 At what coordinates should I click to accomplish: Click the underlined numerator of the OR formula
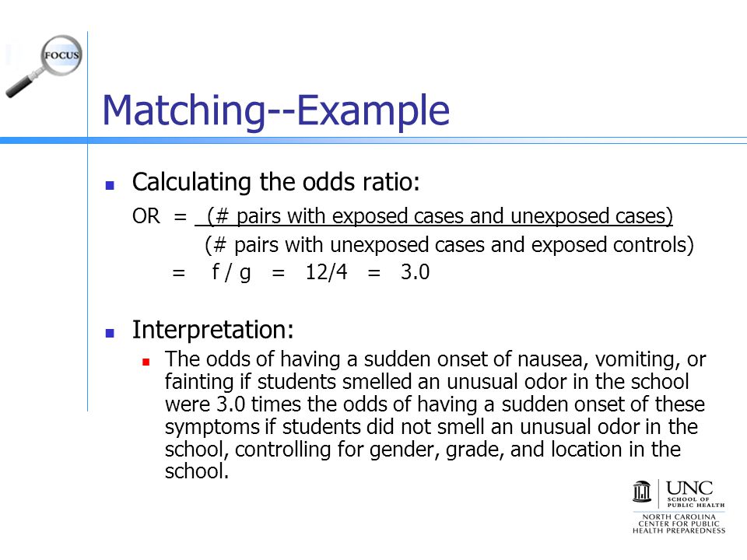pos(434,216)
